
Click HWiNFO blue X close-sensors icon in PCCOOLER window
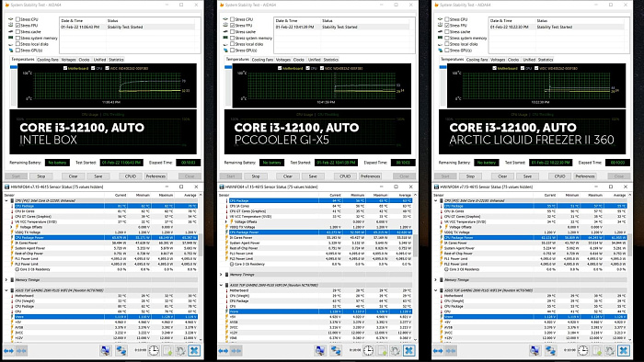click(x=408, y=351)
